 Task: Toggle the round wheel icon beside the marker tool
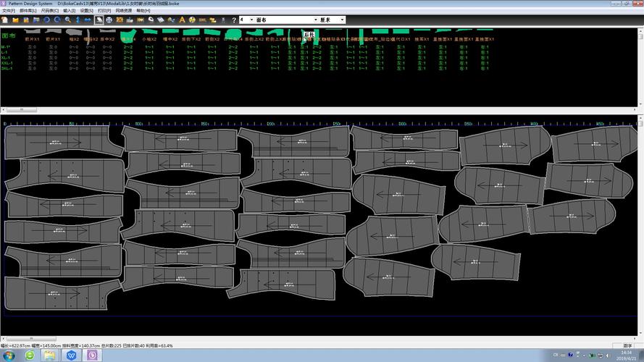[109, 20]
